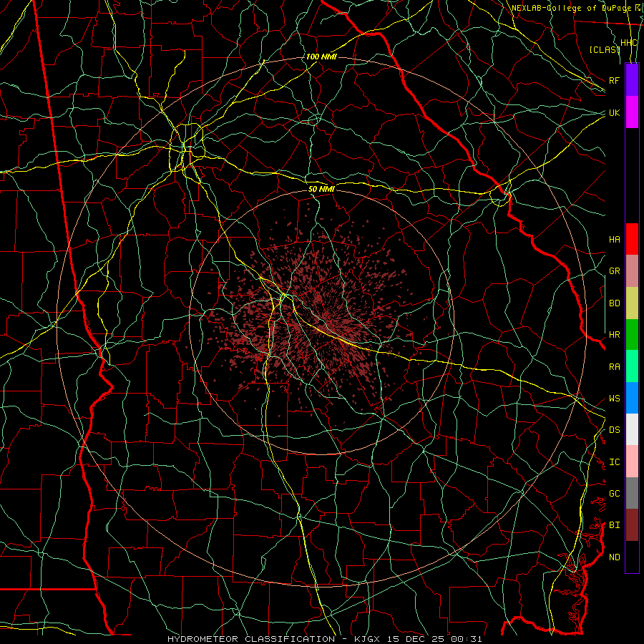Click the 'IC' legend label
Image resolution: width=644 pixels, height=644 pixels.
[614, 462]
